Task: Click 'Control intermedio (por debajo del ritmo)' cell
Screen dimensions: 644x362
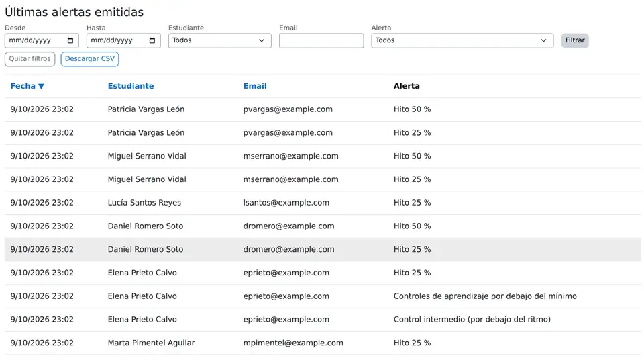Action: [472, 320]
